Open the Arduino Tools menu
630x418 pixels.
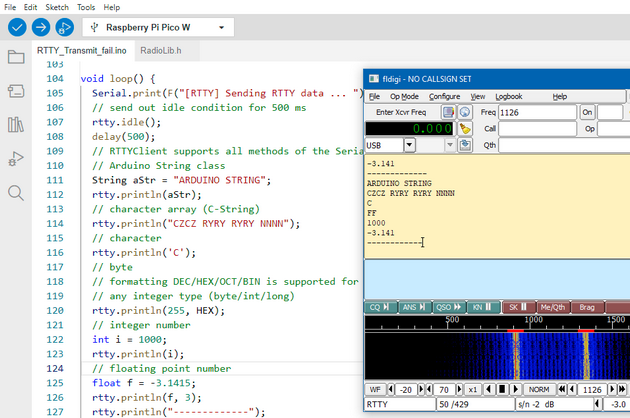(x=86, y=7)
